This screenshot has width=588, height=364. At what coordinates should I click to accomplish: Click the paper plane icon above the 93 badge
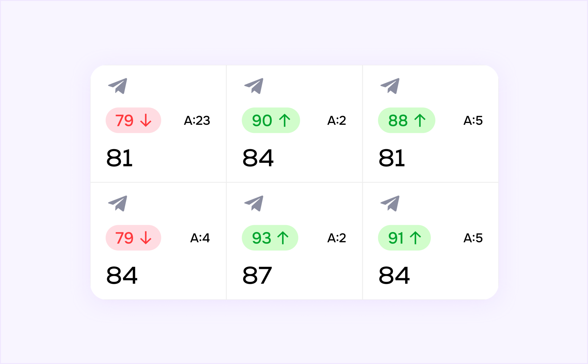click(254, 203)
